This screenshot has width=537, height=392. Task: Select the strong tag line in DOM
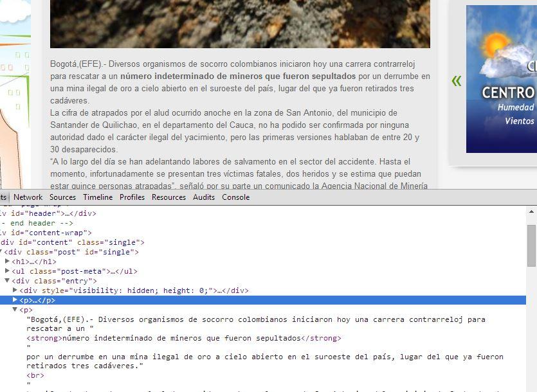[184, 338]
